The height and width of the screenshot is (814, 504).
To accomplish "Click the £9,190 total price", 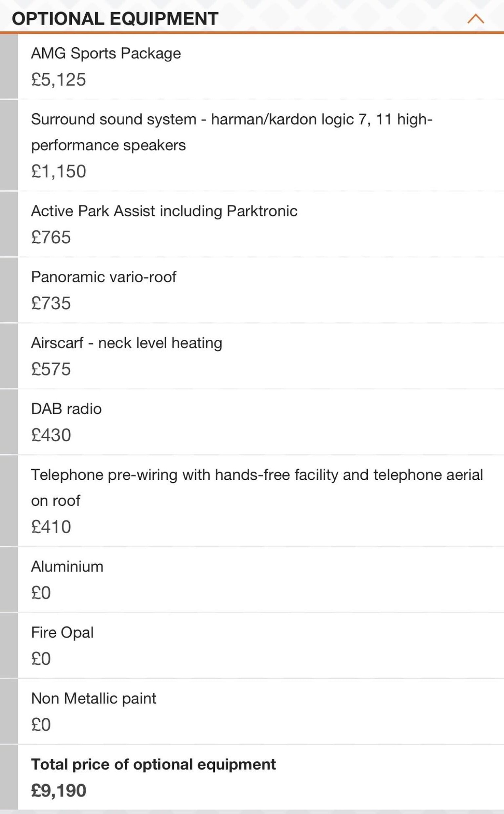I will (58, 790).
